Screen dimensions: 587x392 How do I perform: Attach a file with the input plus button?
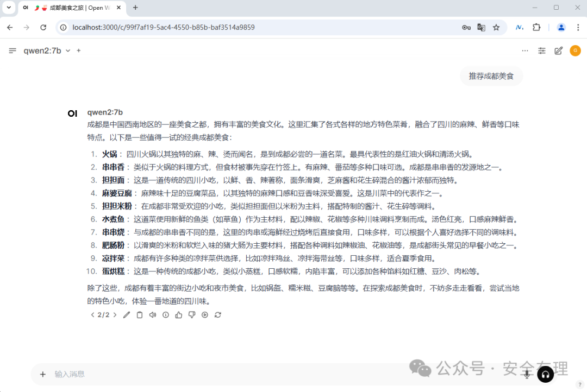pos(43,374)
